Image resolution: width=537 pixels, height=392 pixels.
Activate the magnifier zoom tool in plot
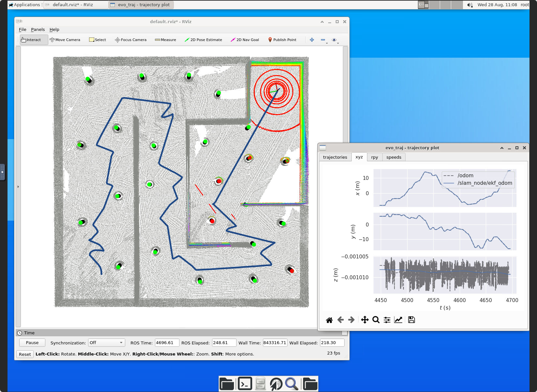coord(376,320)
